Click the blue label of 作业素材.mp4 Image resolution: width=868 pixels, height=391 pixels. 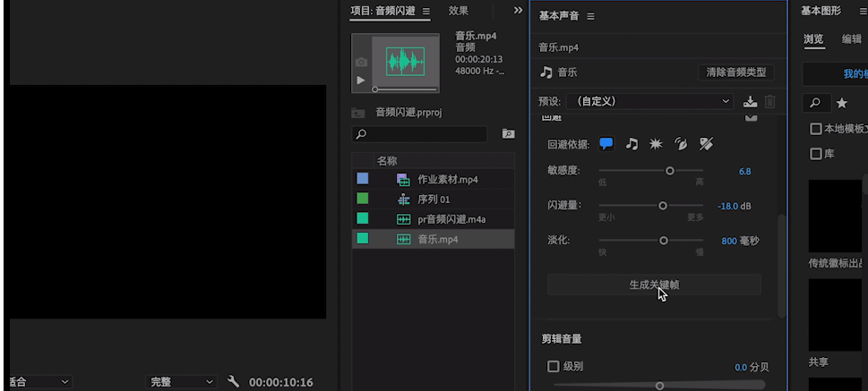pyautogui.click(x=363, y=178)
